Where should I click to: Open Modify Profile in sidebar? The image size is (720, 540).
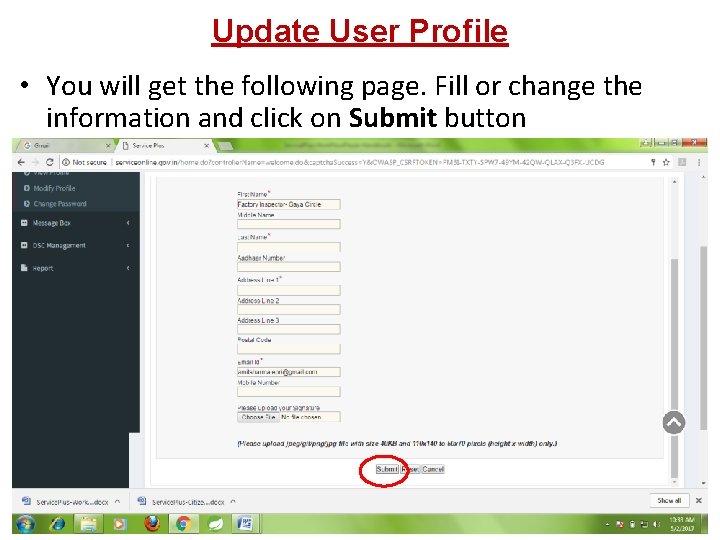coord(54,188)
